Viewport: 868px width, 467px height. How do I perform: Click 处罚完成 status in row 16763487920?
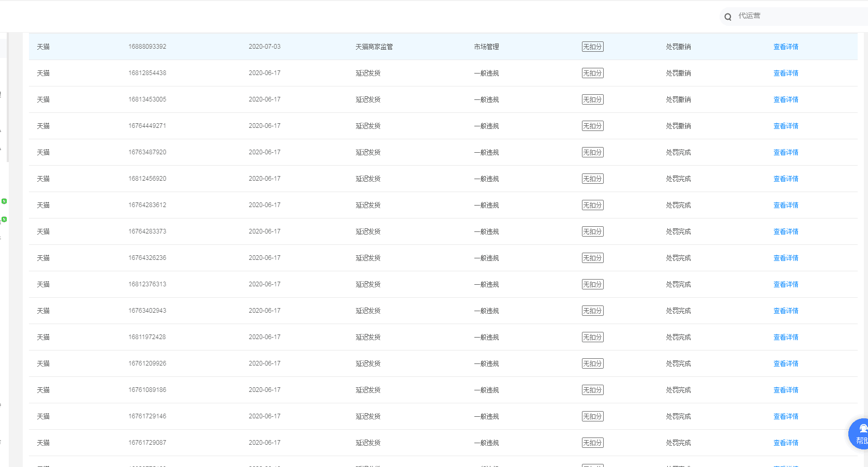click(x=678, y=152)
